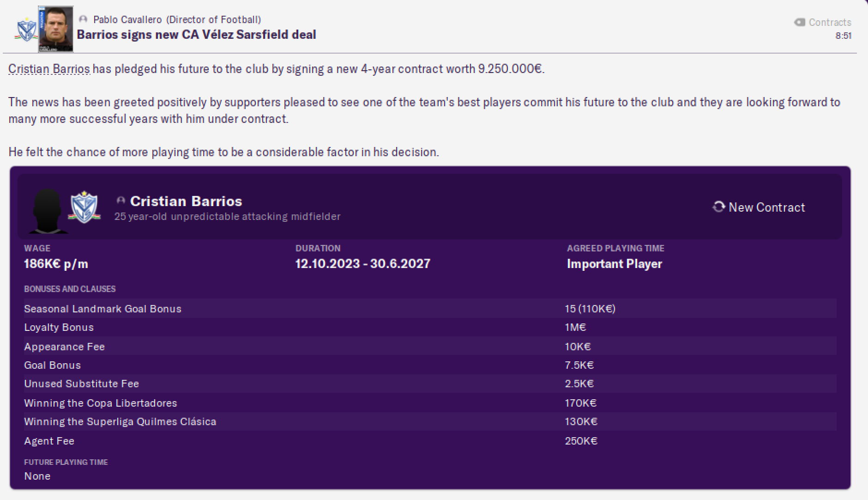Click the contract duration dates
This screenshot has height=500, width=868.
[x=363, y=263]
